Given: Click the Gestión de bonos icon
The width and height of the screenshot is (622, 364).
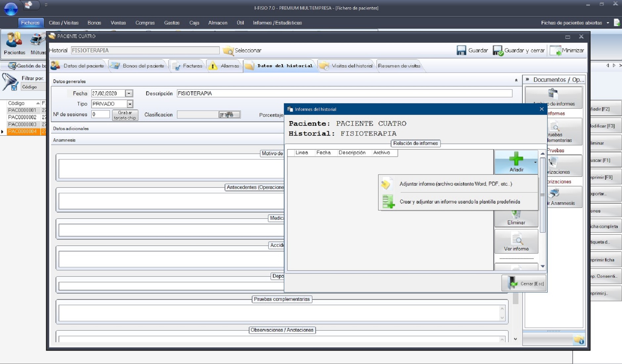Looking at the screenshot, I should click(13, 66).
